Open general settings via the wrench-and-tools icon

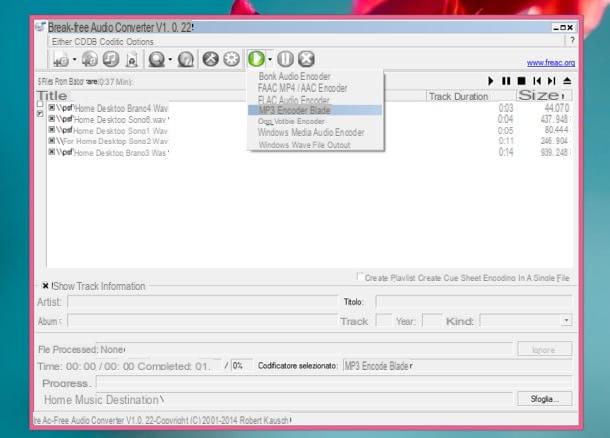coord(210,59)
